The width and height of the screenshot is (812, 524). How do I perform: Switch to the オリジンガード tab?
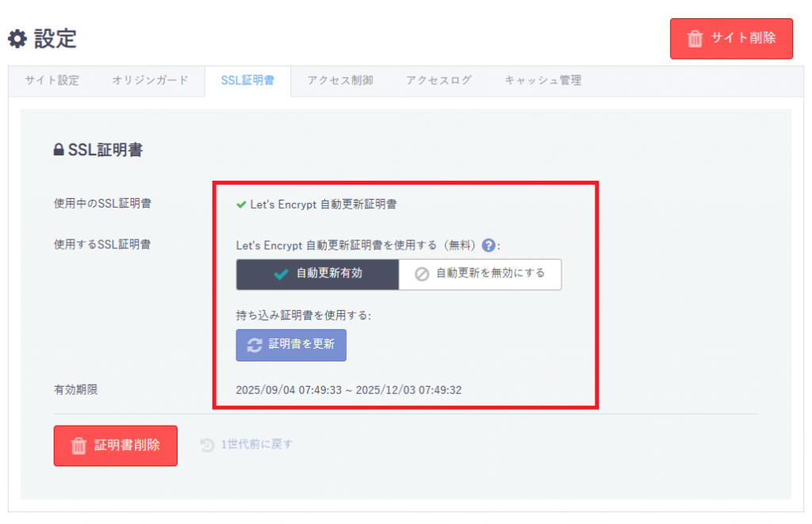(150, 80)
